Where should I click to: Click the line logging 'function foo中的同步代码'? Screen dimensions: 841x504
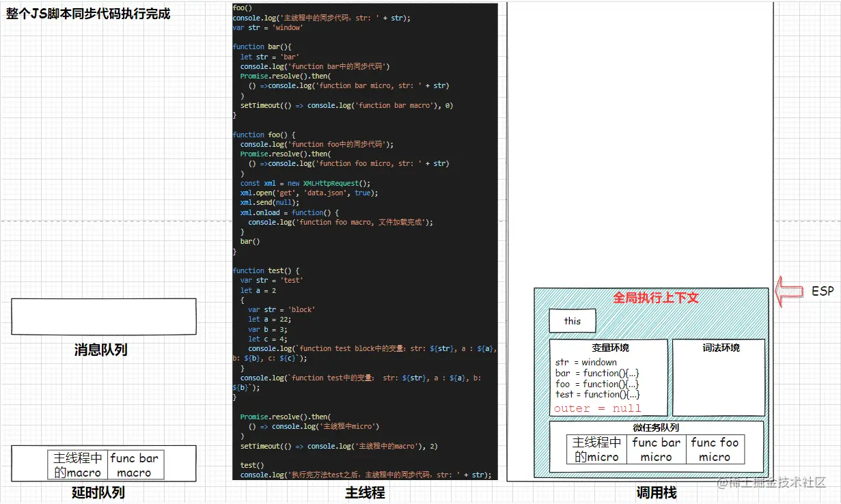click(x=317, y=144)
